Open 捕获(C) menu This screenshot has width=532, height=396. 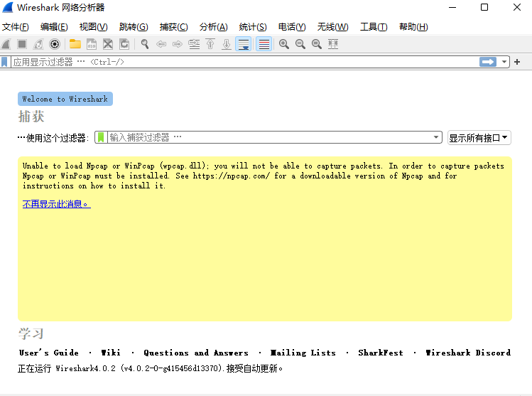(173, 27)
